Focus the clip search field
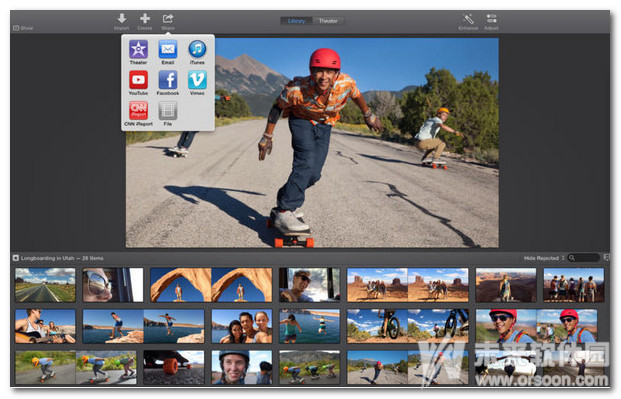 point(584,258)
